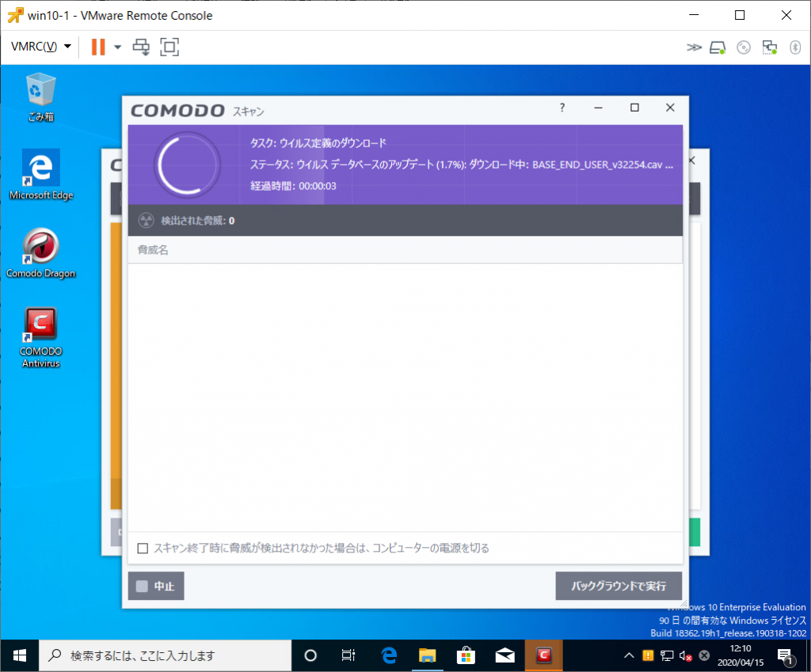Launch Edge from the taskbar
The width and height of the screenshot is (811, 672).
tap(388, 655)
